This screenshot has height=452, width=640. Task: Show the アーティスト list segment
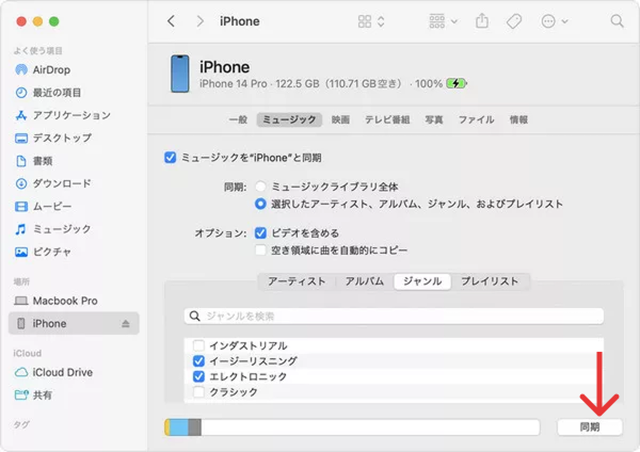tap(297, 281)
